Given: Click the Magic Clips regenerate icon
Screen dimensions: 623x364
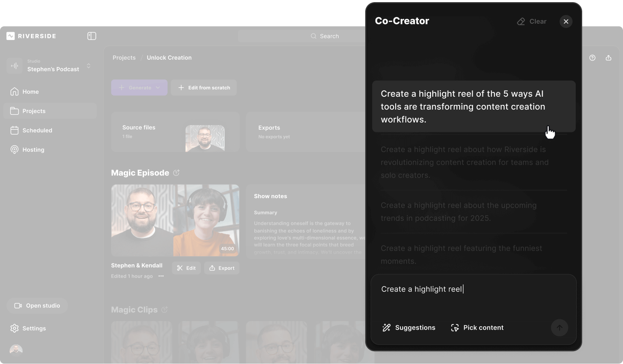Looking at the screenshot, I should pos(164,310).
